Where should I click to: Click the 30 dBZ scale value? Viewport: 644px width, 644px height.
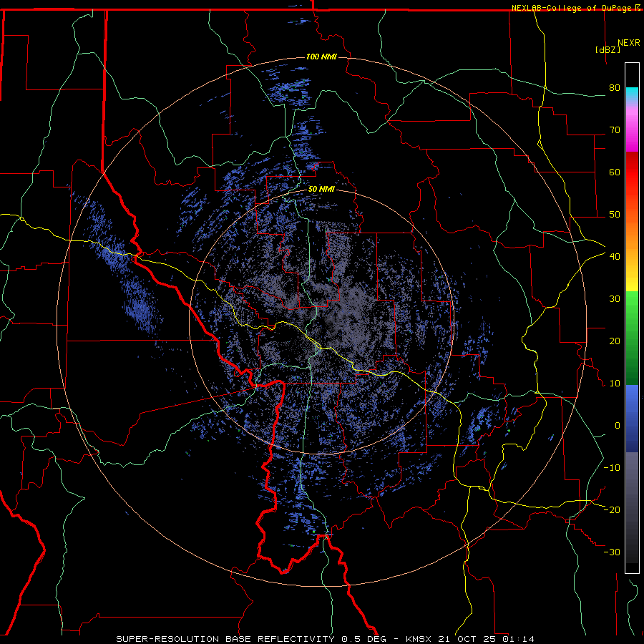(x=615, y=299)
